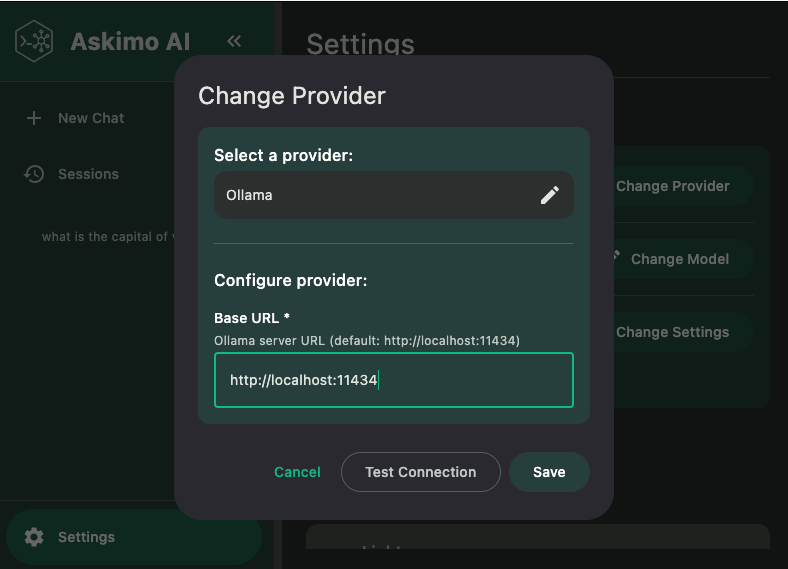Open the Ollama provider selector
788x569 pixels.
[x=393, y=195]
